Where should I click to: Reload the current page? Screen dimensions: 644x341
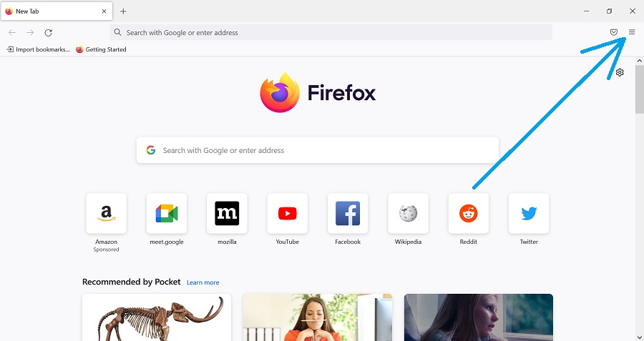(x=48, y=32)
